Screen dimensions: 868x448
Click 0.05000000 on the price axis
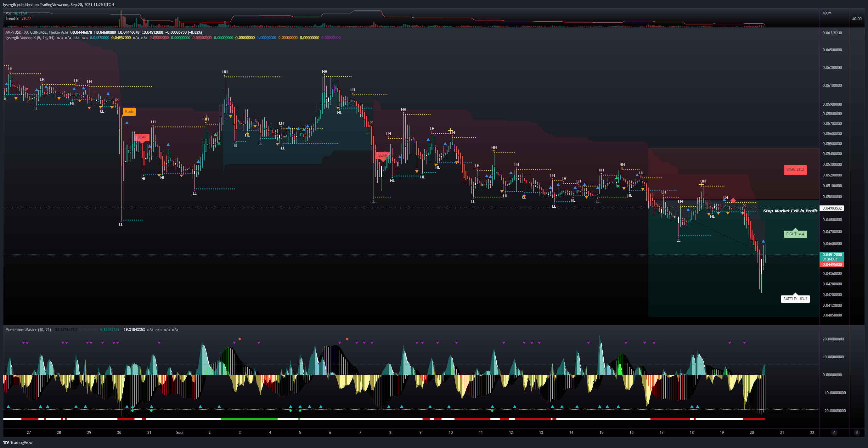(832, 197)
